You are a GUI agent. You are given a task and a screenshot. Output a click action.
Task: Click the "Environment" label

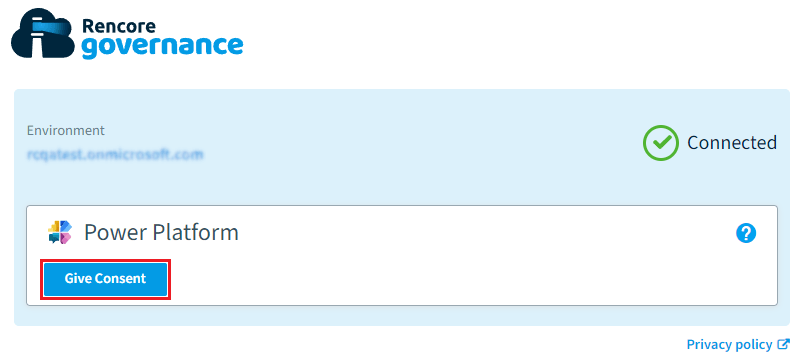[66, 131]
